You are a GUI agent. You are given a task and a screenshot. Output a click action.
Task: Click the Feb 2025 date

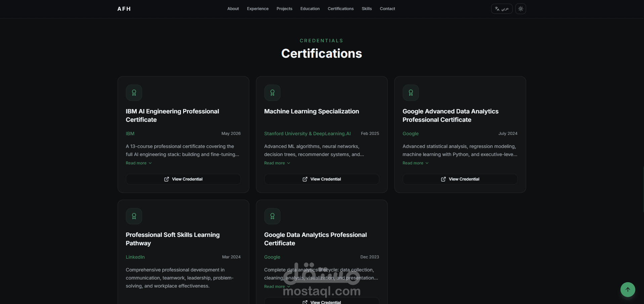tap(370, 134)
